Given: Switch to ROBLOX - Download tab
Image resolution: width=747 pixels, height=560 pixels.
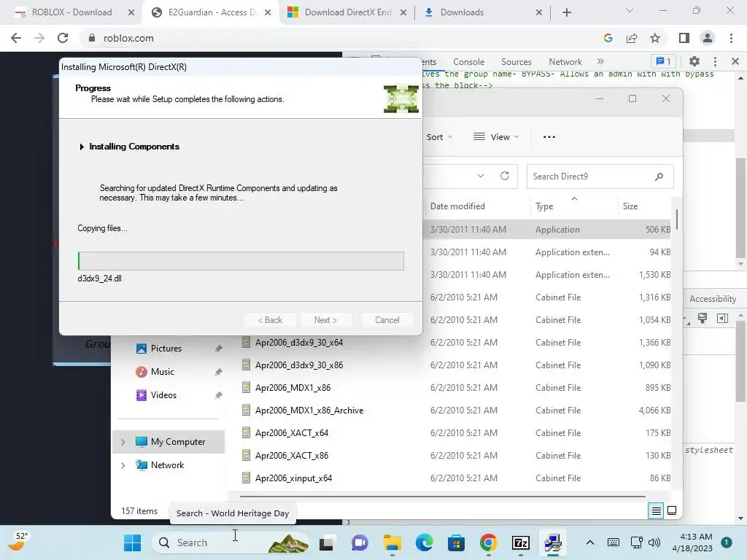Looking at the screenshot, I should tap(71, 12).
